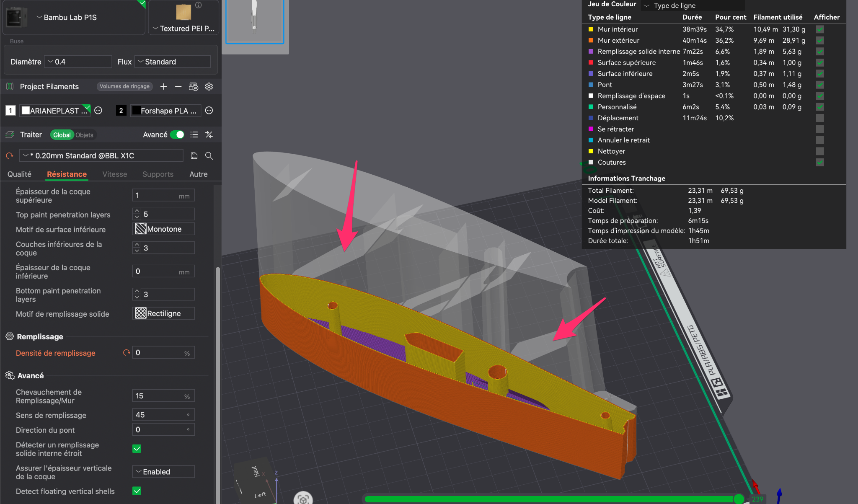Click the Densité de remplissage input field
This screenshot has width=858, height=504.
159,353
